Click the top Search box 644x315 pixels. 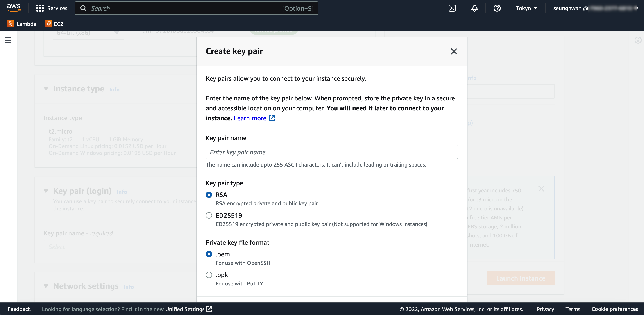(x=196, y=8)
